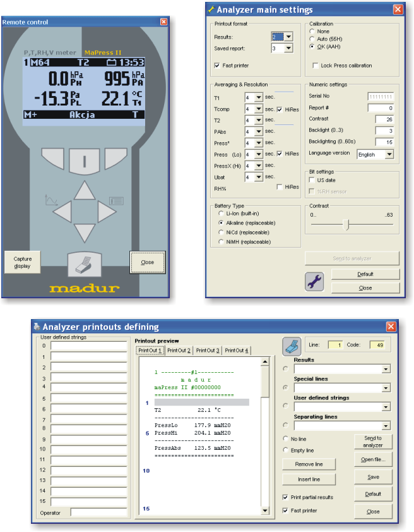
Task: Close the Analyzer printouts defining window
Action: click(391, 327)
